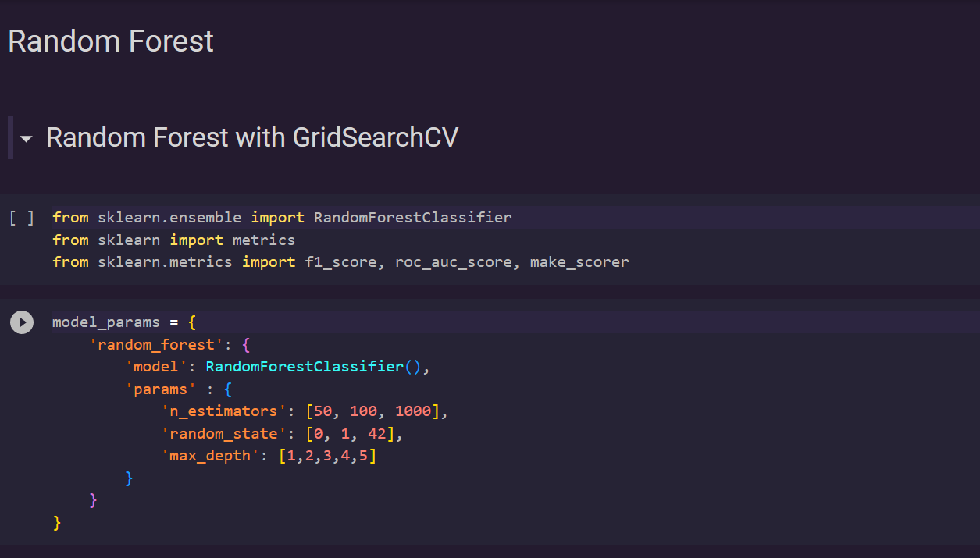Click the blue closing brace of params
This screenshot has width=980, height=558.
coord(129,478)
